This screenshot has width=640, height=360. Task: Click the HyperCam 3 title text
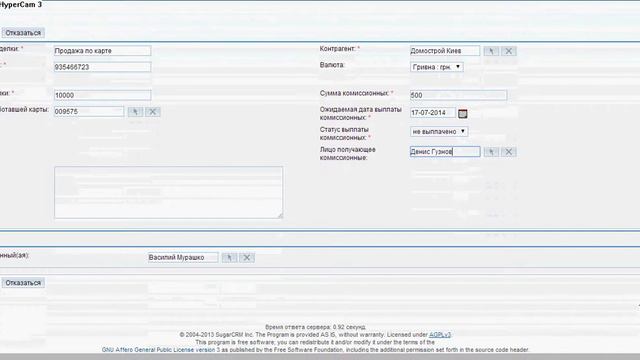[20, 4]
